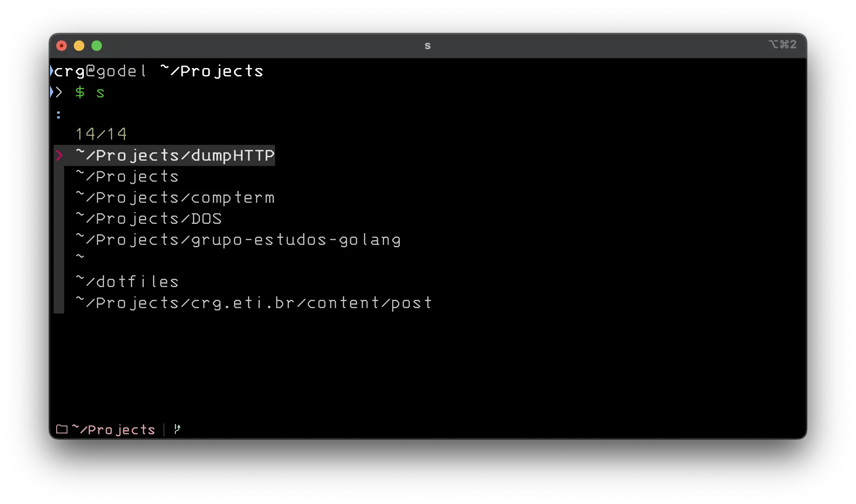Click the ~/Projects path in status bar
This screenshot has width=856, height=504.
pyautogui.click(x=113, y=429)
